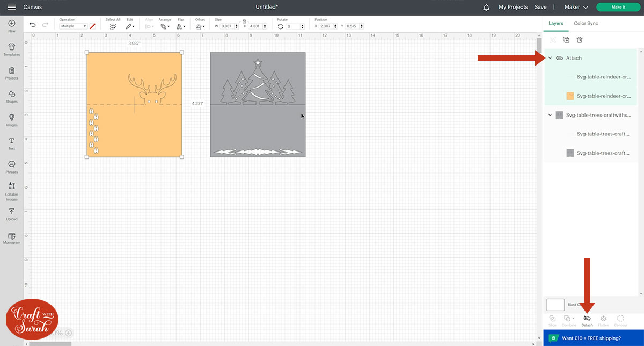The image size is (644, 346).
Task: Click the Detach button
Action: pyautogui.click(x=587, y=321)
